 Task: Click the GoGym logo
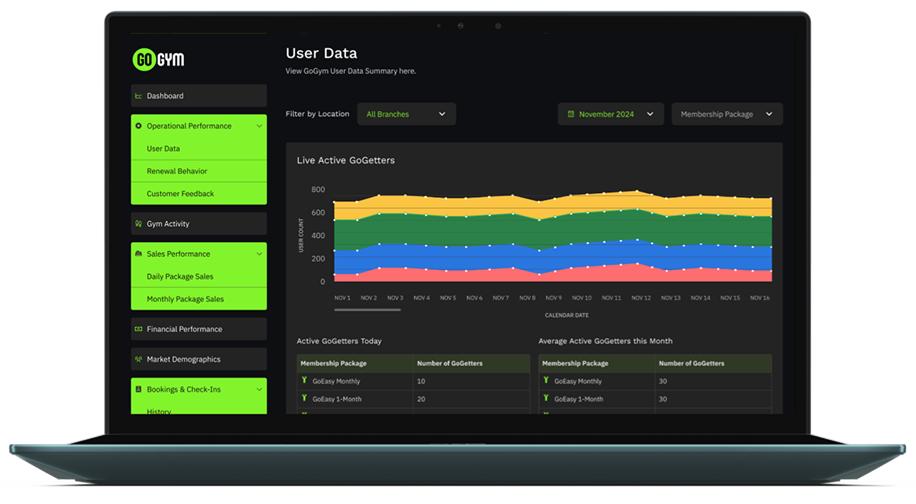[x=158, y=59]
